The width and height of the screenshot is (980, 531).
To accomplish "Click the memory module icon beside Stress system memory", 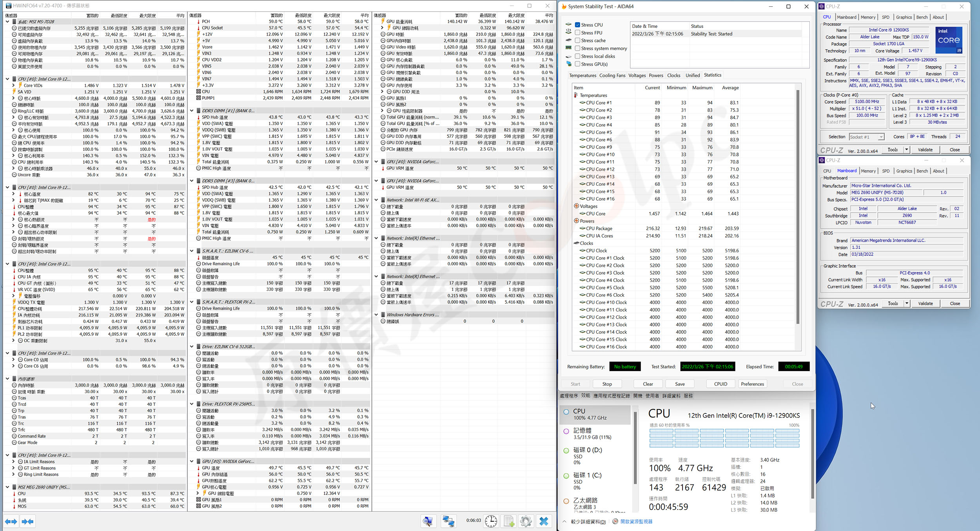I will pyautogui.click(x=569, y=48).
